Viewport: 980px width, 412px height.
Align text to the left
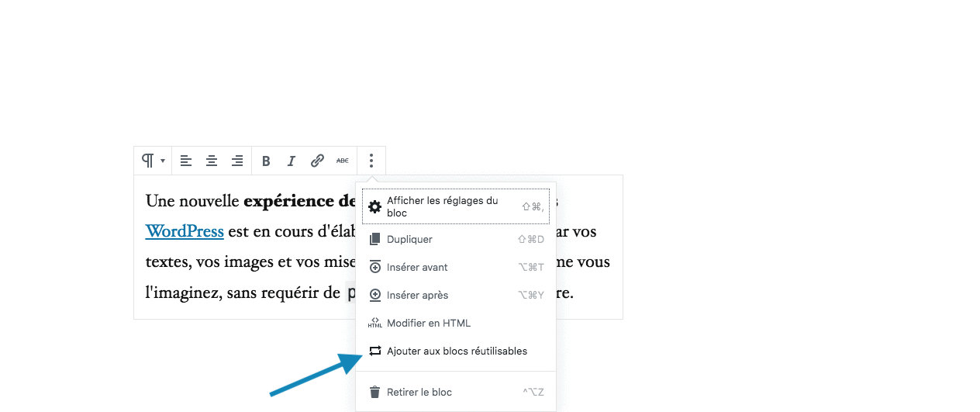186,161
